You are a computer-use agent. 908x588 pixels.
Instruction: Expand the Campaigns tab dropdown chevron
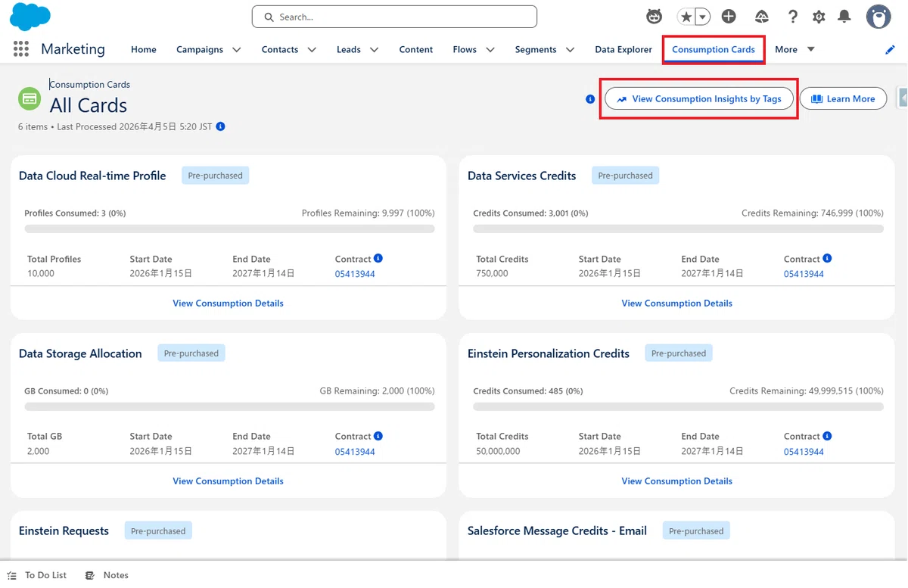coord(237,50)
